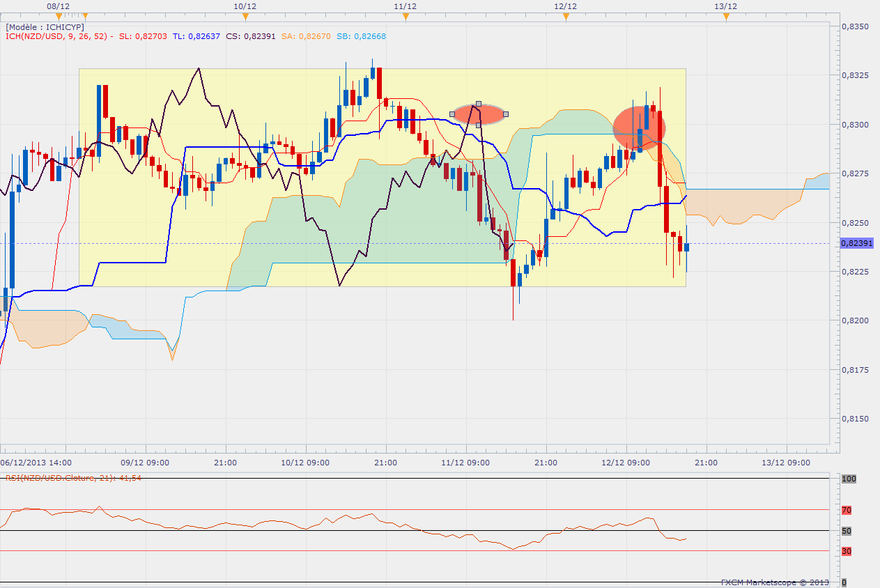Click the orange day marker under the 11/12 label
Viewport: 880px width, 588px height.
(x=405, y=16)
